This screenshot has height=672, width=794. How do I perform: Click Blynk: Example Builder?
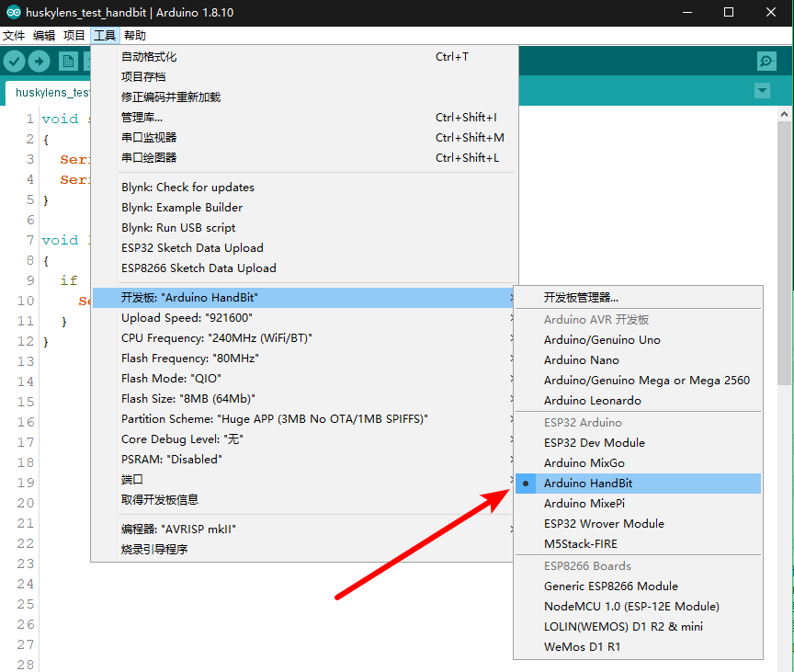click(304, 208)
